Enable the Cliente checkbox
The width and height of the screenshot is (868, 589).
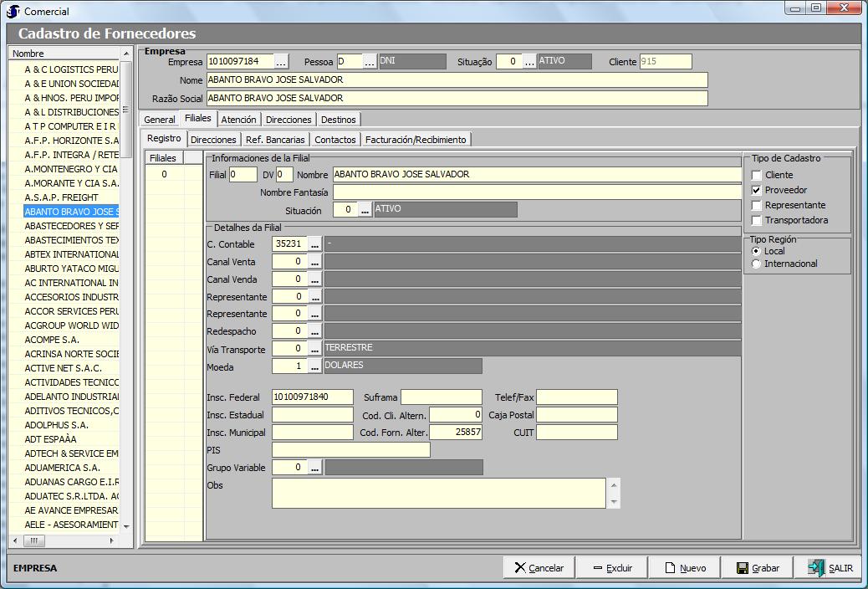(757, 176)
